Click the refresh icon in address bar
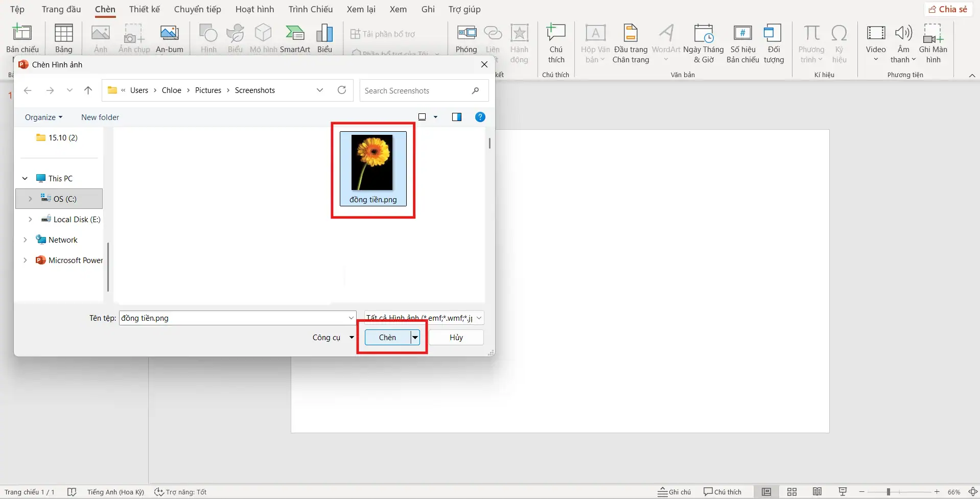This screenshot has height=499, width=980. pos(342,90)
